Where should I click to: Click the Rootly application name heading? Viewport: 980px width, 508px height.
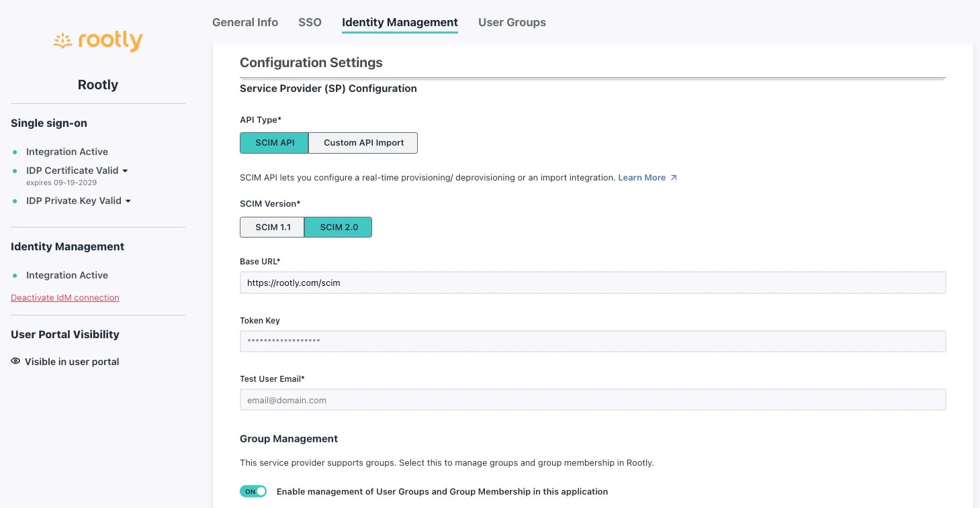(98, 85)
